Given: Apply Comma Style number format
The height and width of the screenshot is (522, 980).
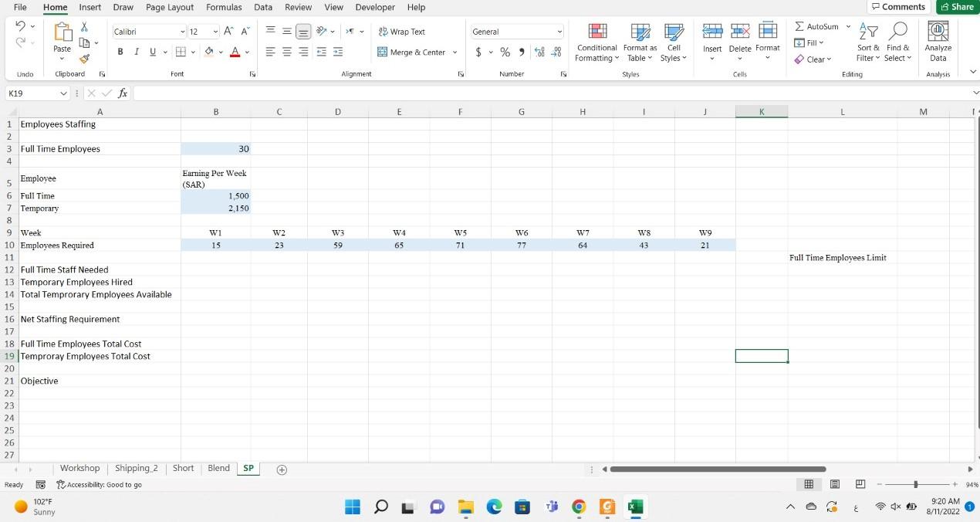Looking at the screenshot, I should 522,53.
